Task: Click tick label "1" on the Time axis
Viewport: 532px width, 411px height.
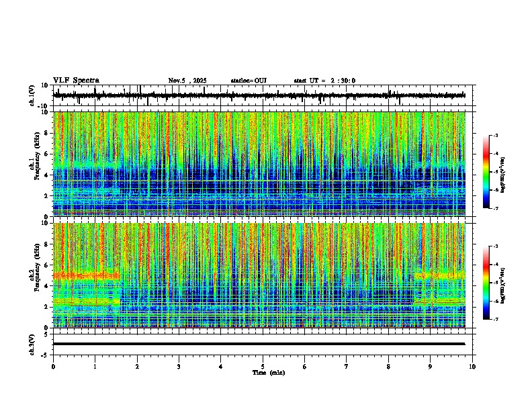Action: [95, 367]
